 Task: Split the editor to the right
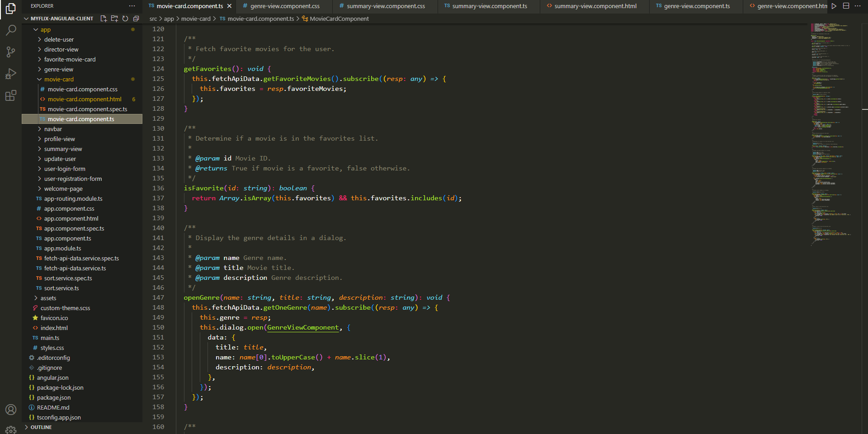[x=846, y=6]
